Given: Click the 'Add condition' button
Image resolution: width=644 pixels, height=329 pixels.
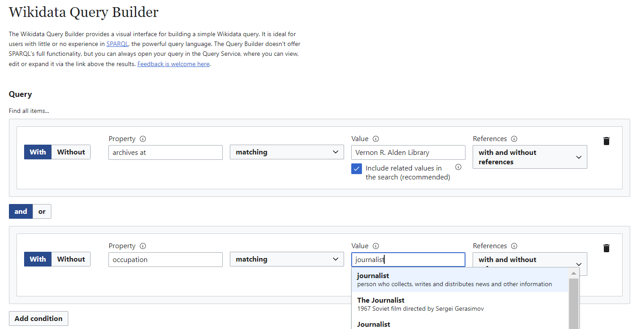Looking at the screenshot, I should click(x=38, y=319).
